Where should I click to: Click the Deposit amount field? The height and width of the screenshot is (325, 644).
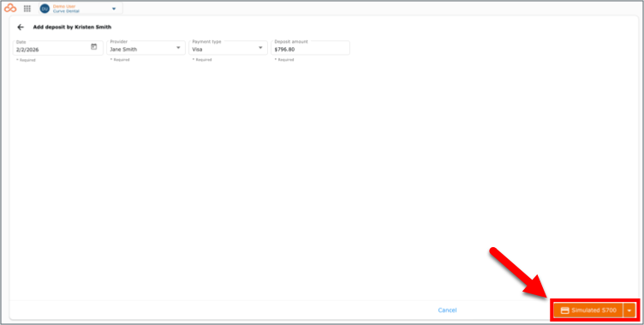(x=311, y=48)
